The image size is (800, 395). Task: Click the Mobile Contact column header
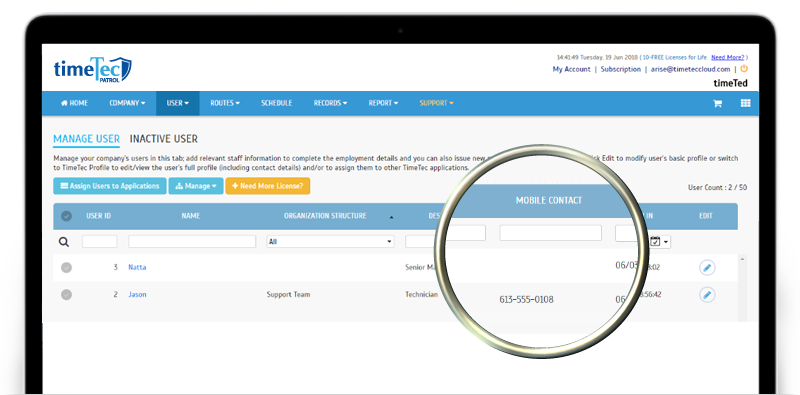(x=548, y=201)
